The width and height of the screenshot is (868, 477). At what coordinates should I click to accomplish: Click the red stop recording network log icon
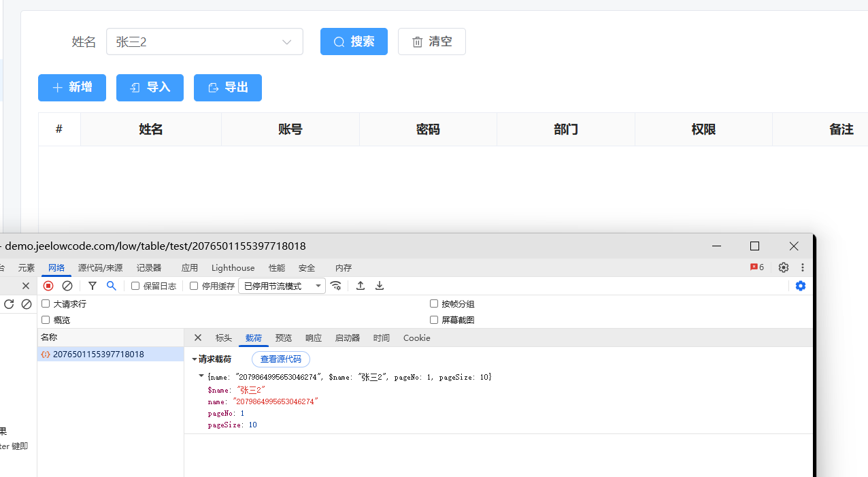(48, 286)
